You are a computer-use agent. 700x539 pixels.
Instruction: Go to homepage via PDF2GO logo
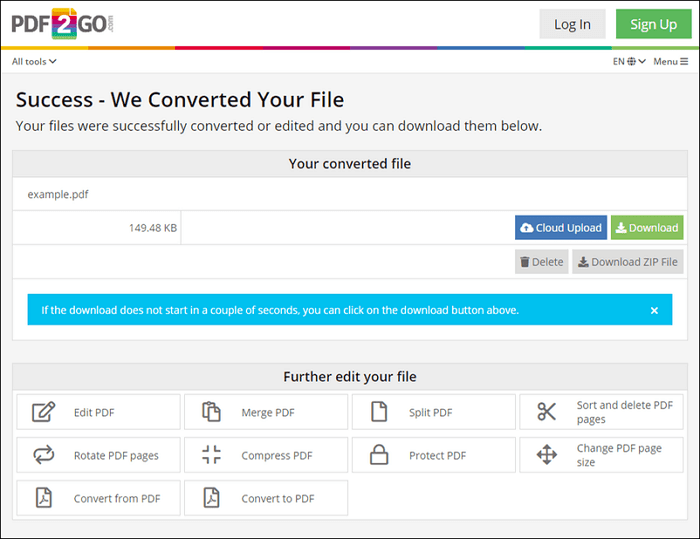(x=58, y=23)
